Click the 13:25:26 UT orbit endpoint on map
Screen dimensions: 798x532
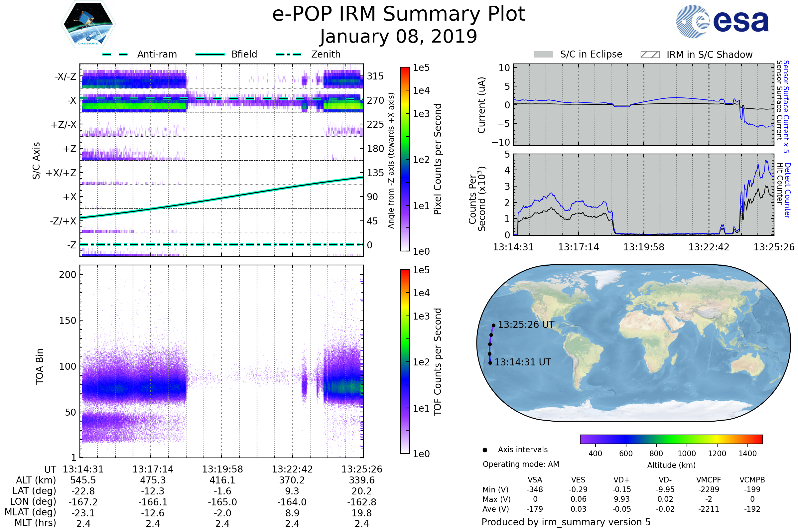point(494,326)
